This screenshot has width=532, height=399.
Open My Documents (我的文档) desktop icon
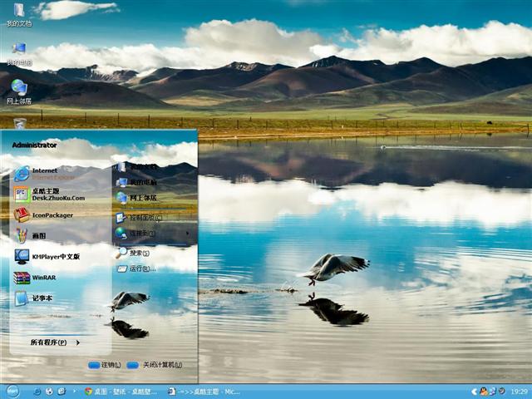coord(19,15)
